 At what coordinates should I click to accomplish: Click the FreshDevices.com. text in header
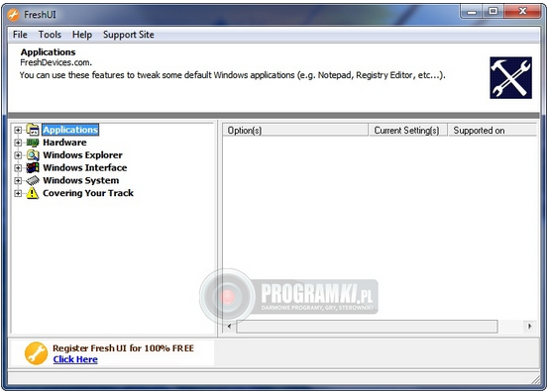(56, 62)
